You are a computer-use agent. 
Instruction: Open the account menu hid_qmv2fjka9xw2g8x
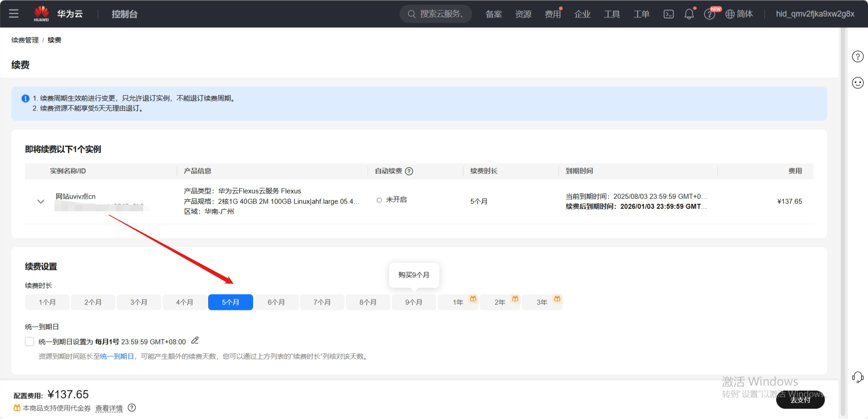click(x=815, y=14)
